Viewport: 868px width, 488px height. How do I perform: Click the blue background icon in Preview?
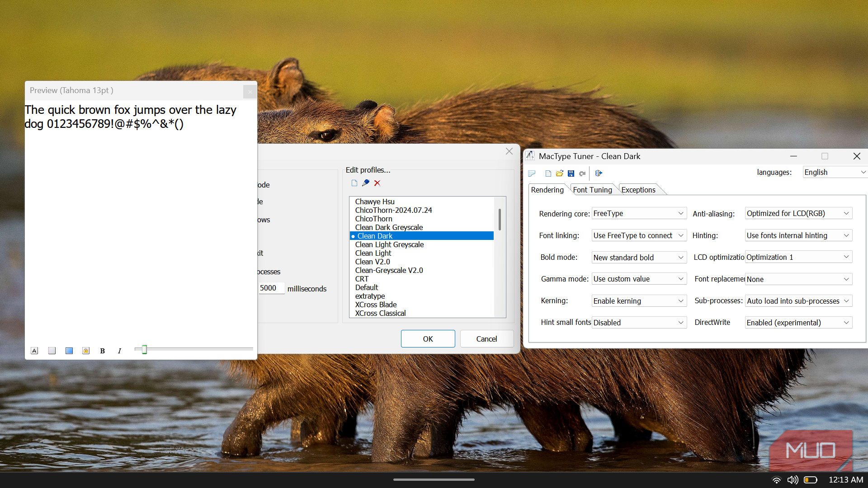(69, 351)
